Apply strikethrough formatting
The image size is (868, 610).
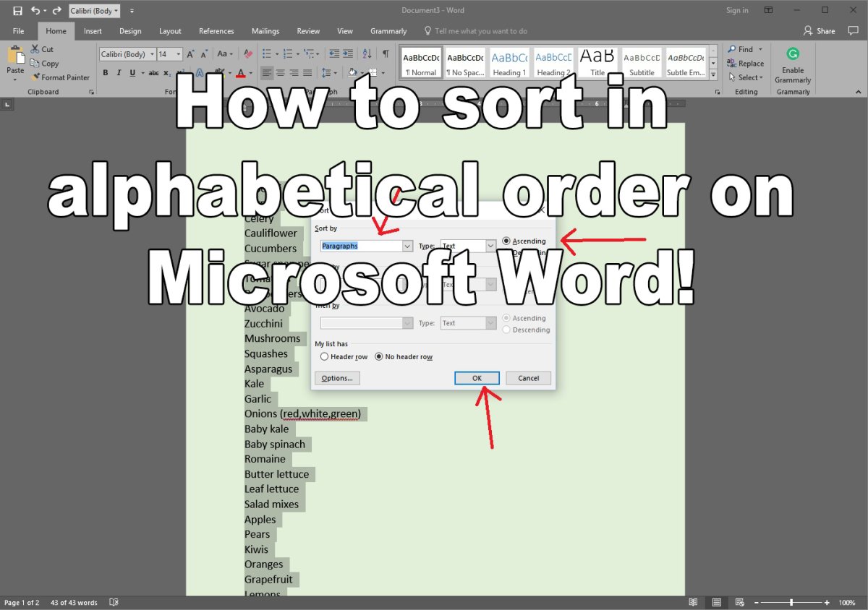[154, 73]
